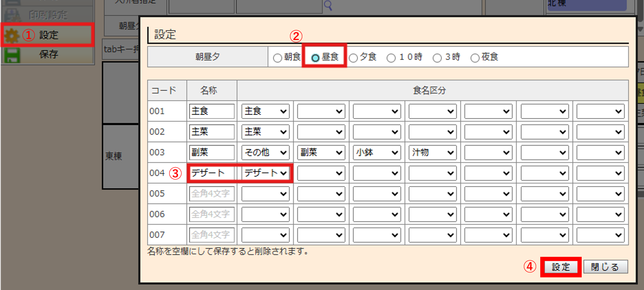
Task: Click the empty name field for code 005
Action: pyautogui.click(x=212, y=194)
